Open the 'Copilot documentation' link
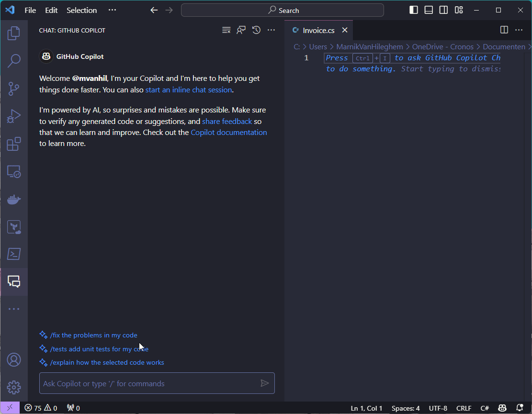Viewport: 532px width, 414px height. (229, 133)
